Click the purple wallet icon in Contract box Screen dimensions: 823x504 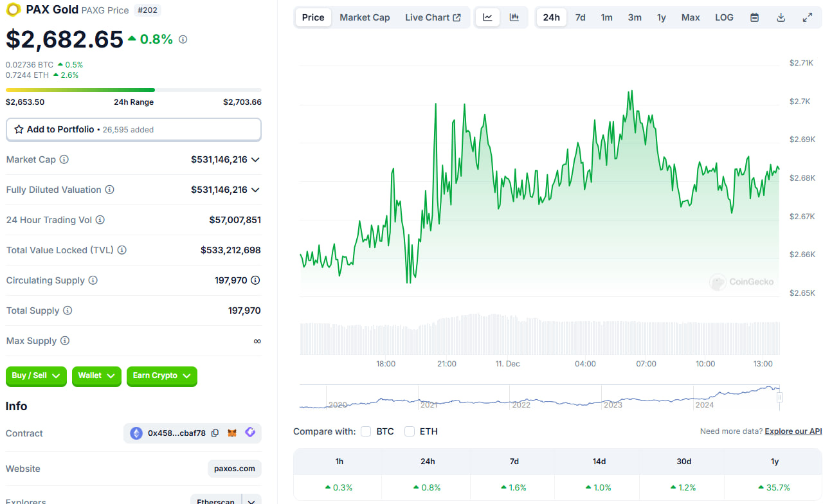click(250, 433)
